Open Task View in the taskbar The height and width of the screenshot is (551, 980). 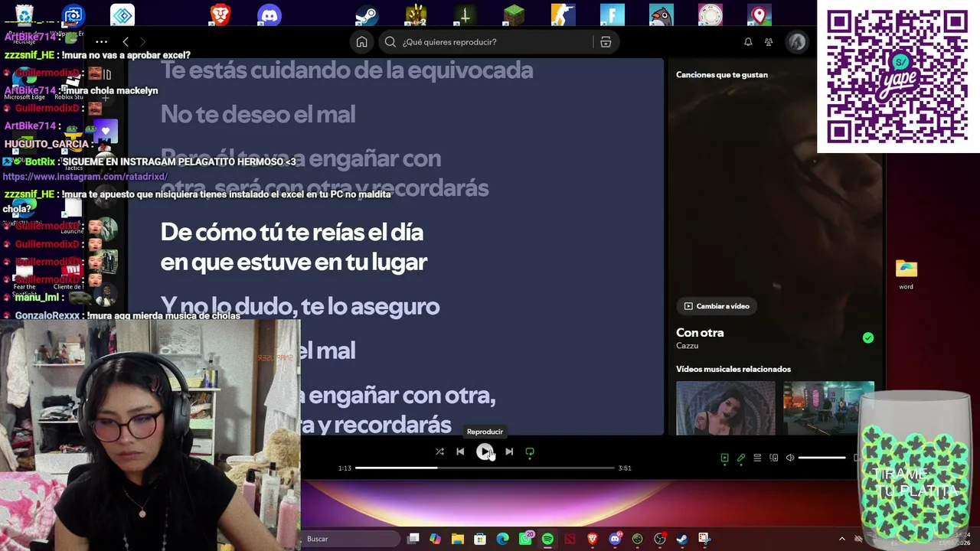[x=413, y=539]
